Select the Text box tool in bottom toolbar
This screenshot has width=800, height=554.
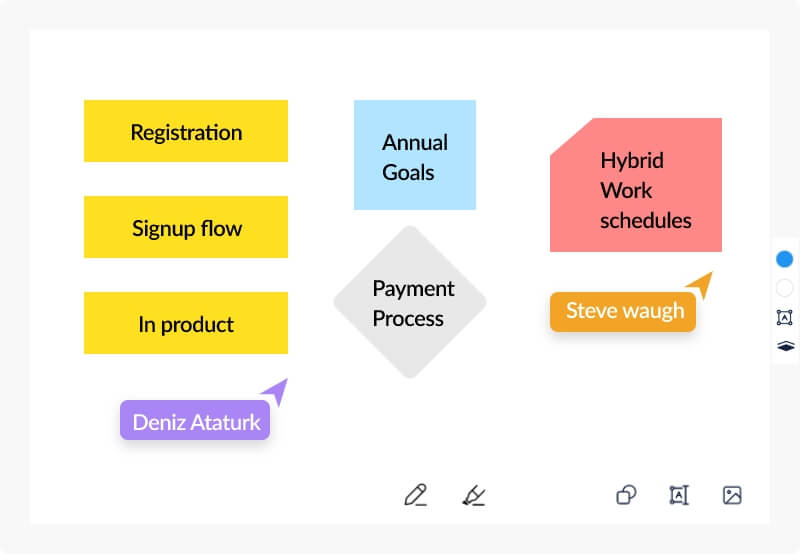click(679, 494)
